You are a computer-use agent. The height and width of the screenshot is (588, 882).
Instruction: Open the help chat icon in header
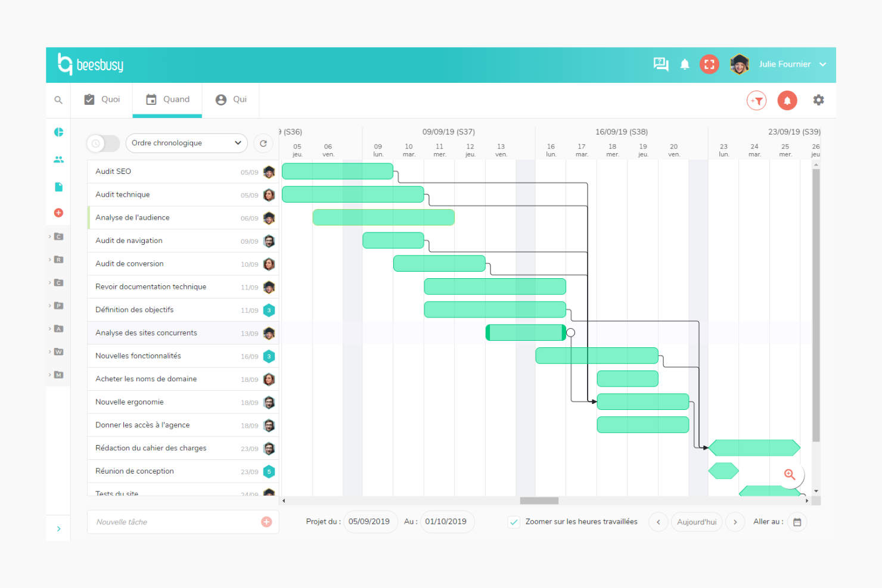pos(661,64)
